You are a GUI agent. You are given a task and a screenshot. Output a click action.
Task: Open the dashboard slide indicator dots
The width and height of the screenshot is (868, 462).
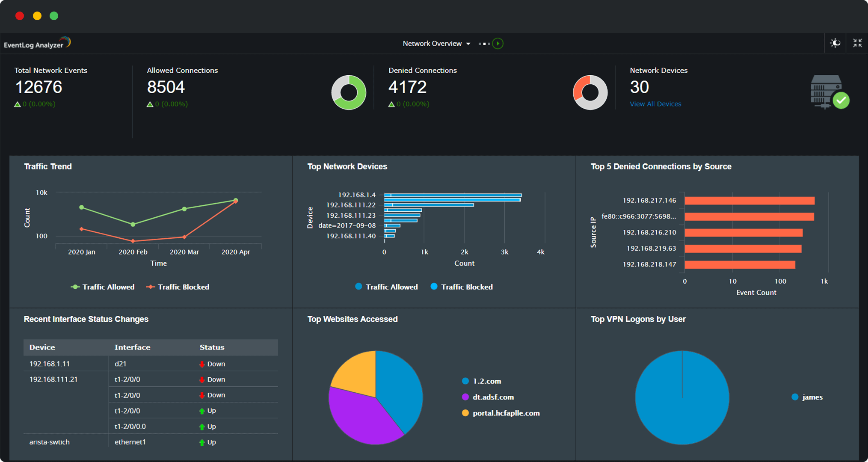coord(484,43)
